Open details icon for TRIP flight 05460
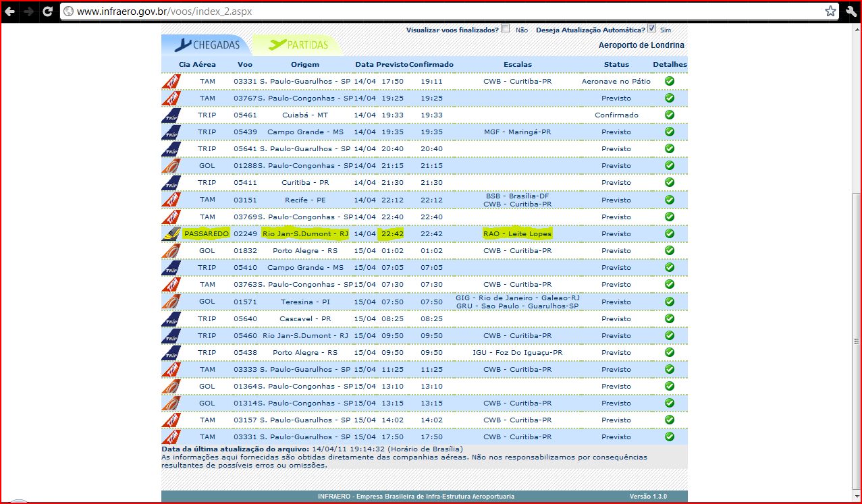 pyautogui.click(x=670, y=335)
